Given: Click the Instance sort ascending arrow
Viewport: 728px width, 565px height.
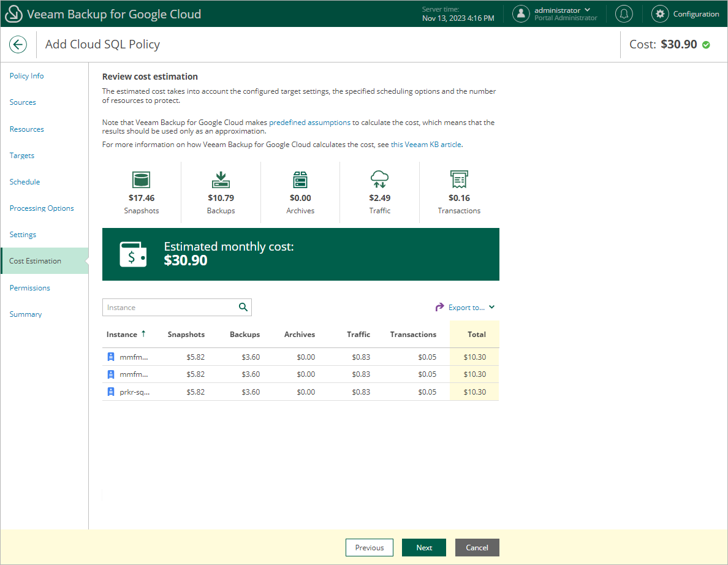Looking at the screenshot, I should [143, 333].
